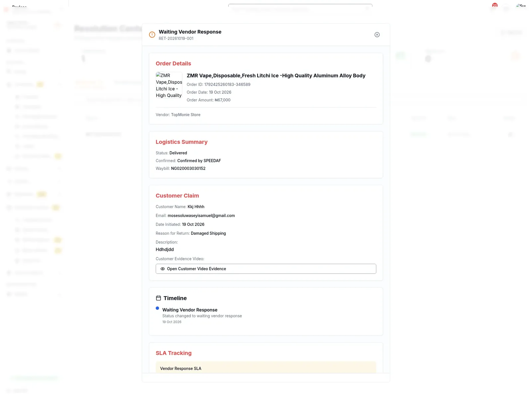
Task: Click the customer email mosesoluwaseyisamuel@gmail.com
Action: tap(201, 215)
